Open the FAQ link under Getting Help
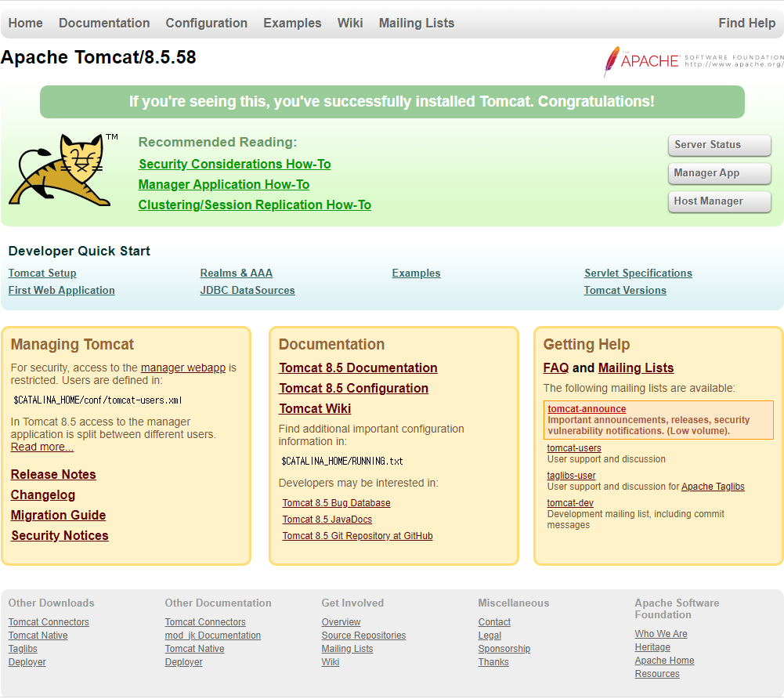The width and height of the screenshot is (784, 699). coord(556,368)
